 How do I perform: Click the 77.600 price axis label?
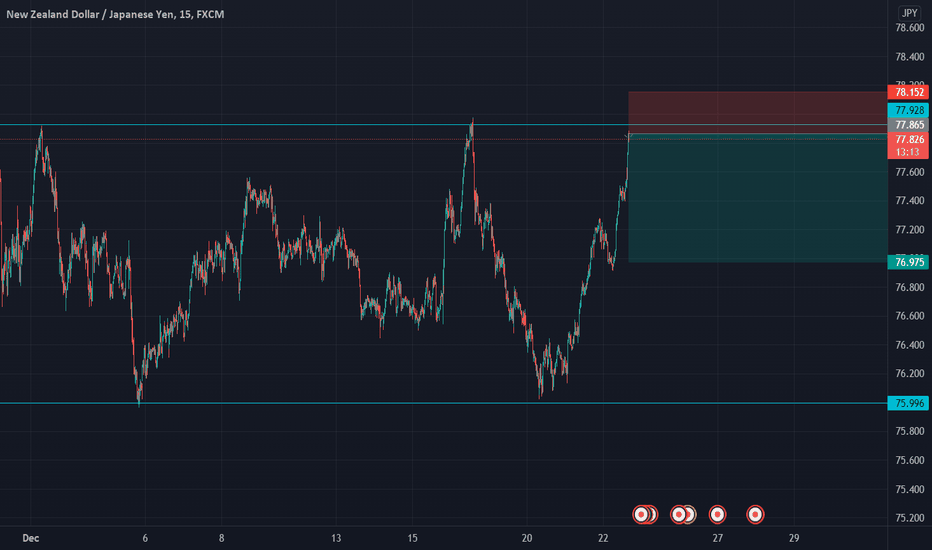coord(909,172)
